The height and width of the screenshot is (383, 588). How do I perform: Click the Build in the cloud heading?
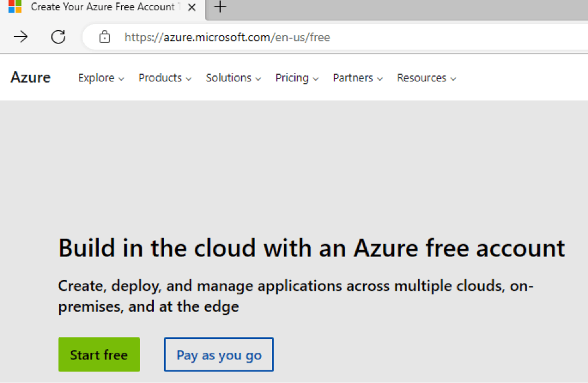[311, 248]
